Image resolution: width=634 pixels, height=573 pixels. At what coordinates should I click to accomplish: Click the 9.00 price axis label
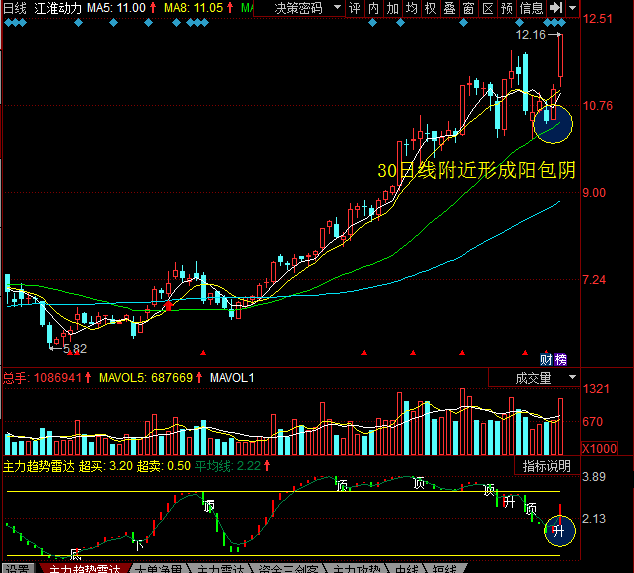coord(594,192)
